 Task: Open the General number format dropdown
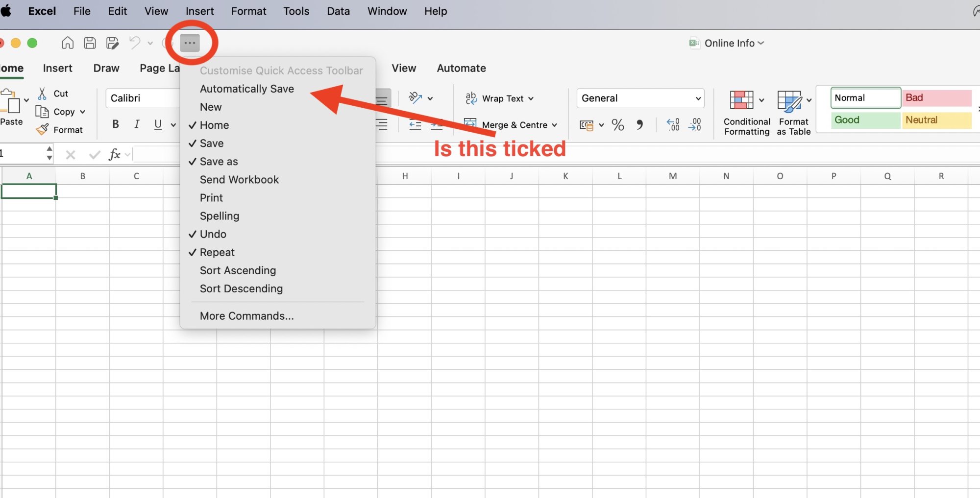[x=640, y=98]
